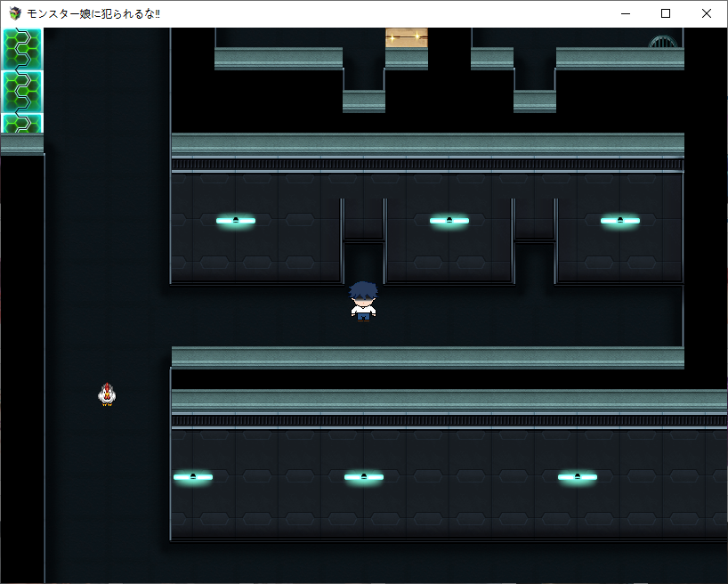Click the blue-haired player character
Image resolution: width=728 pixels, height=584 pixels.
pos(363,301)
